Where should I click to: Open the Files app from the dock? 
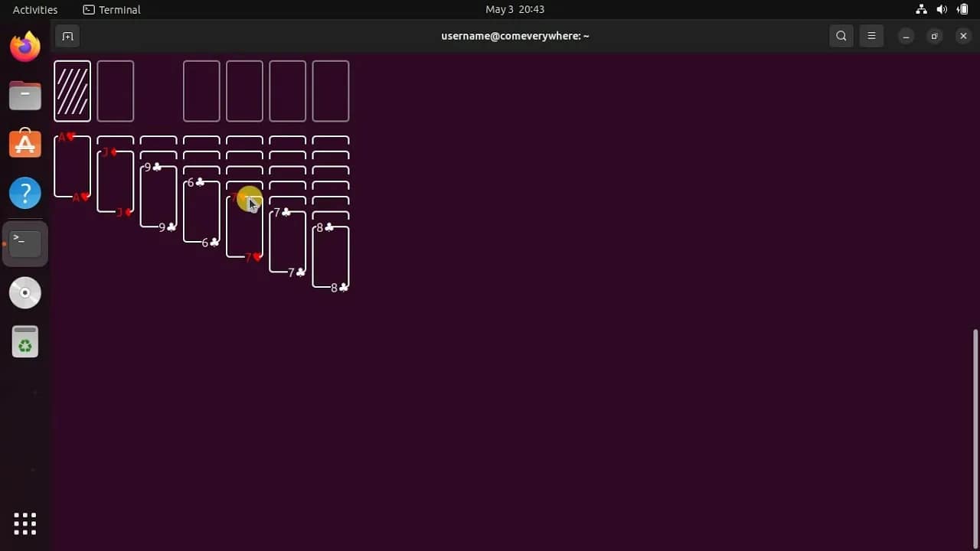click(24, 95)
